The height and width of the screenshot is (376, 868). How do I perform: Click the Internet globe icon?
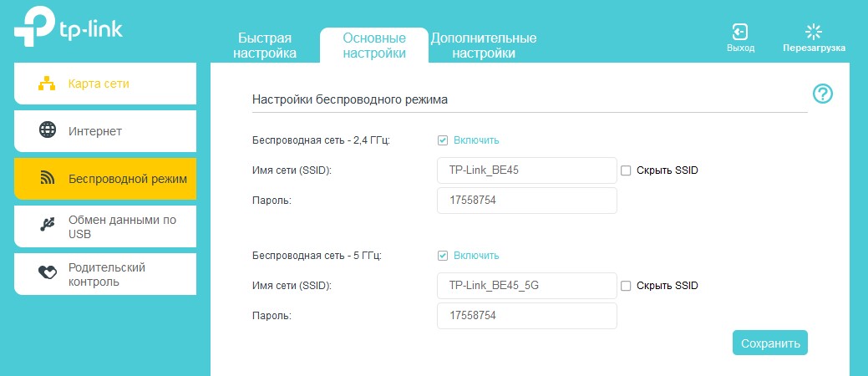coord(48,130)
